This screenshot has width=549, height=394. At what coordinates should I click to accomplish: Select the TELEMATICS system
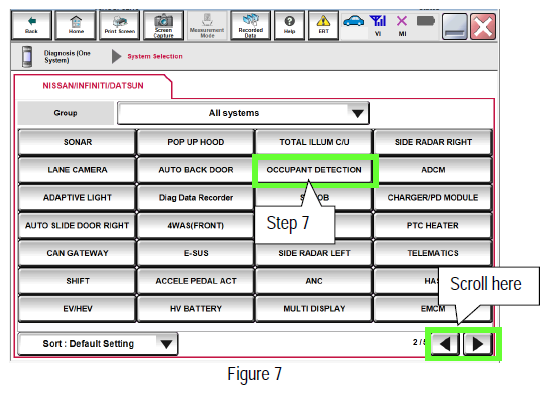coord(433,253)
